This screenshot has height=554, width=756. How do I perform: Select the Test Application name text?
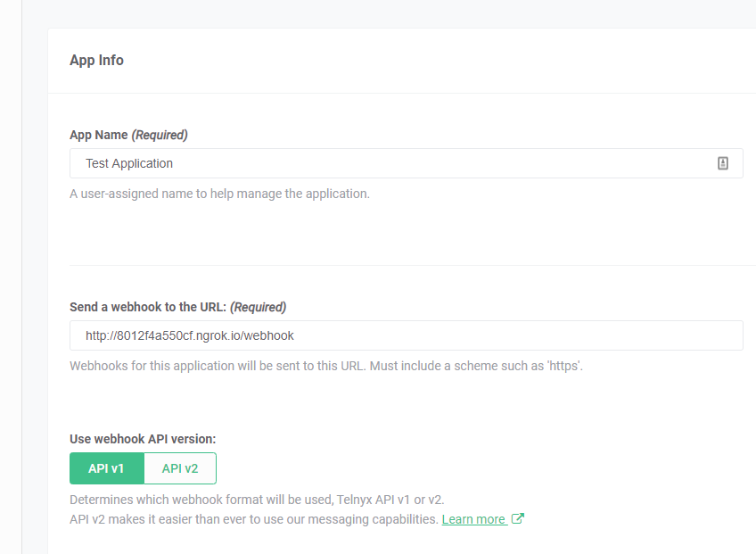point(129,163)
